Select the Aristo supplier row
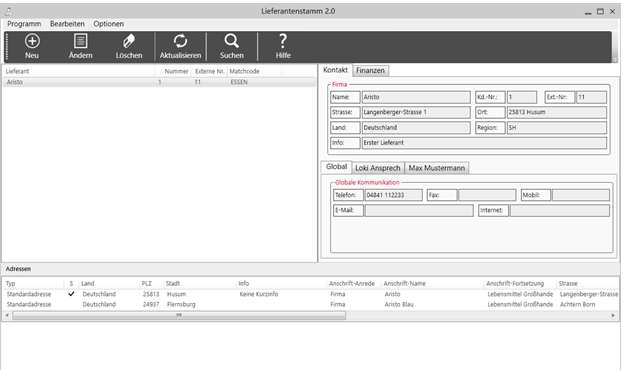The image size is (621, 370). (x=160, y=82)
